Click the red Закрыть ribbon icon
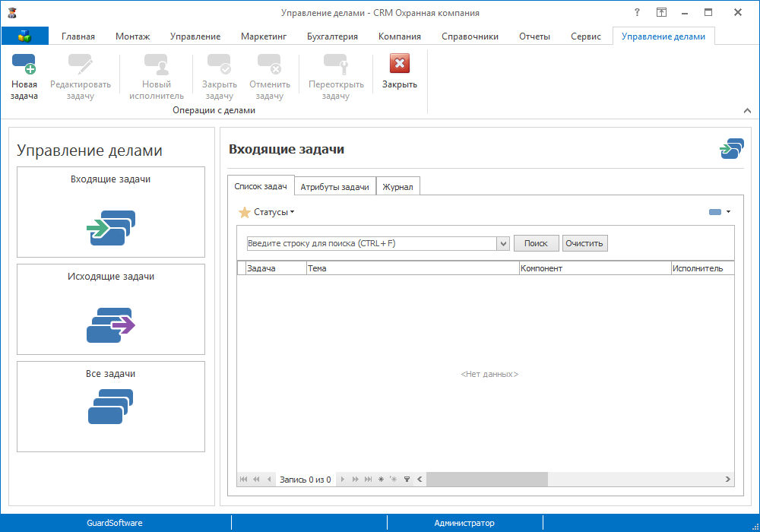The width and height of the screenshot is (760, 532). pos(400,63)
